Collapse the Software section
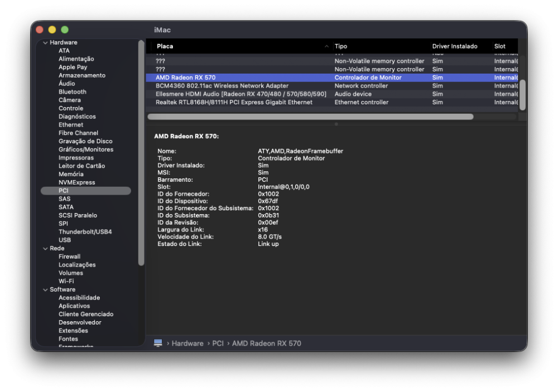 [45, 290]
